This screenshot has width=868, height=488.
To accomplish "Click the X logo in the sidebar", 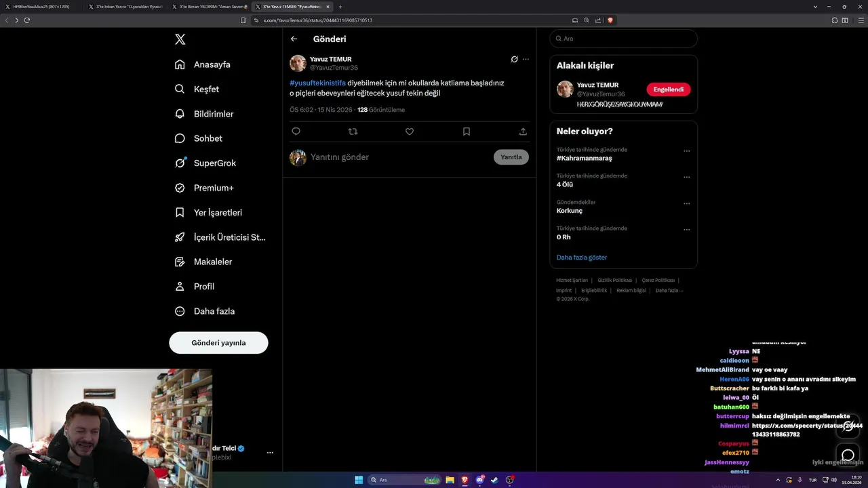I will (x=180, y=39).
